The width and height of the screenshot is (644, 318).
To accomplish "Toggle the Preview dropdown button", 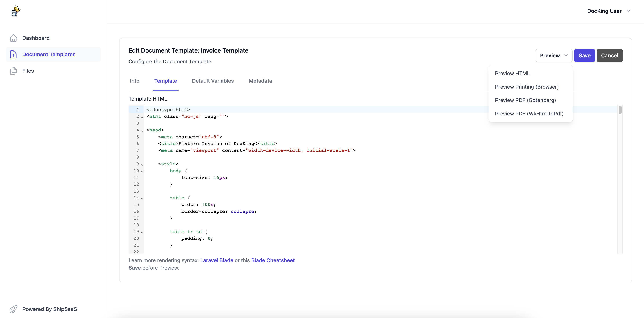I will coord(553,55).
